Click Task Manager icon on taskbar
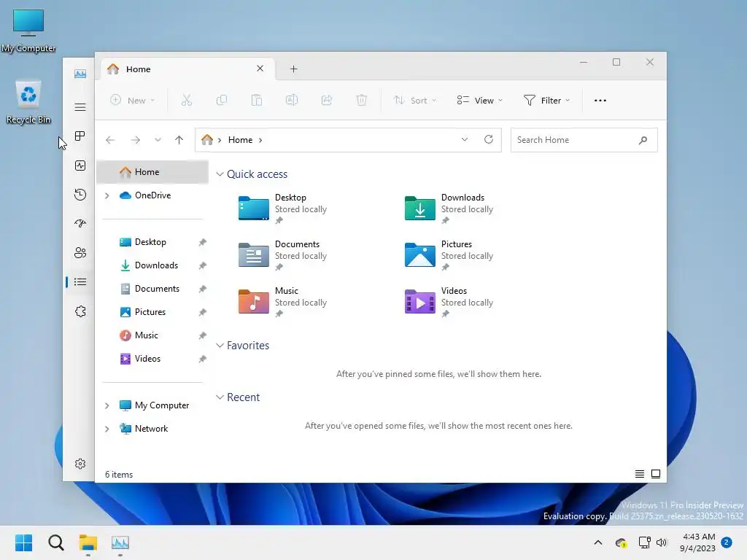747x560 pixels. pyautogui.click(x=120, y=542)
